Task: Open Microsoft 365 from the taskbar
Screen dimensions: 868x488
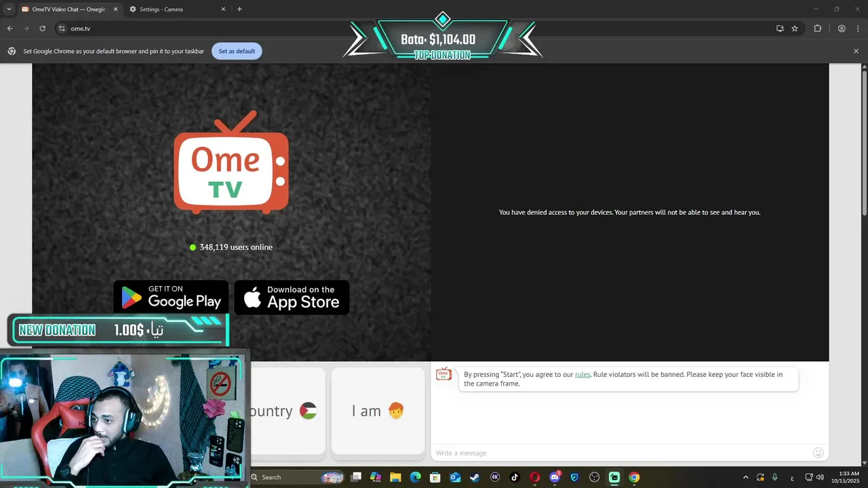Action: coord(376,477)
